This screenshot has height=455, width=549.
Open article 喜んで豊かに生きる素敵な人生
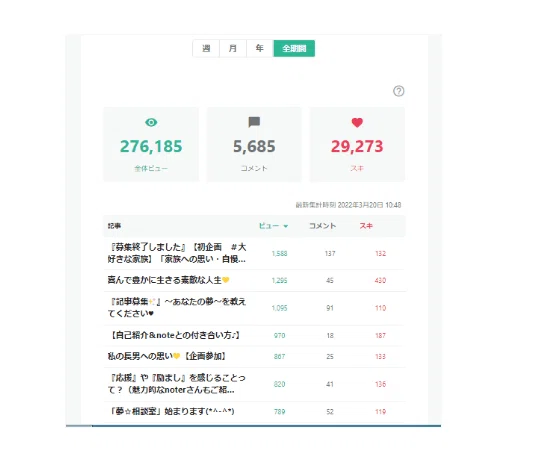(x=168, y=280)
